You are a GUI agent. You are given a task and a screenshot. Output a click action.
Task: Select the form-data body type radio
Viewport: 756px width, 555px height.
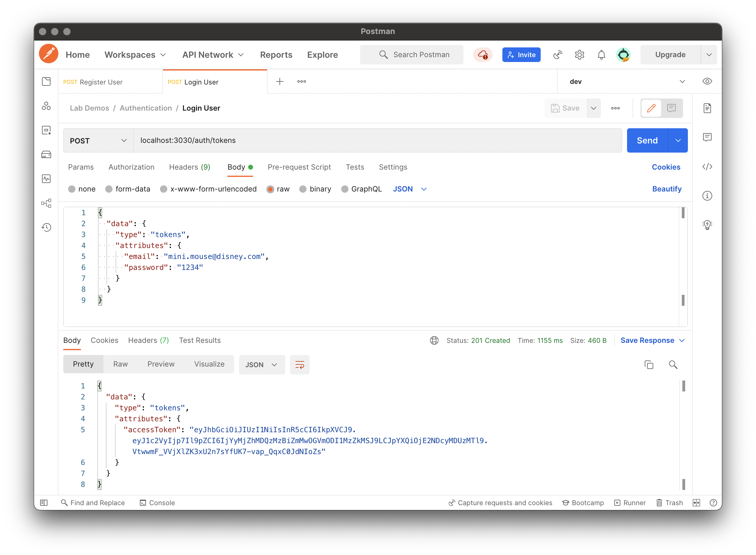pyautogui.click(x=109, y=189)
